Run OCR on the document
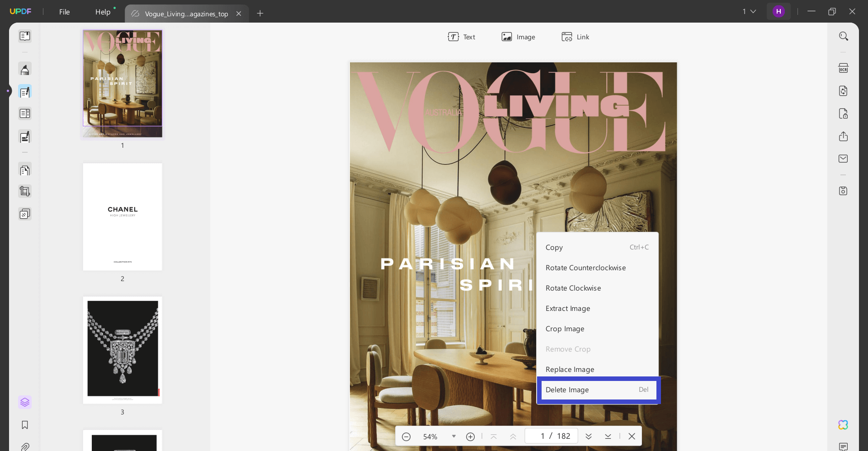 point(844,68)
